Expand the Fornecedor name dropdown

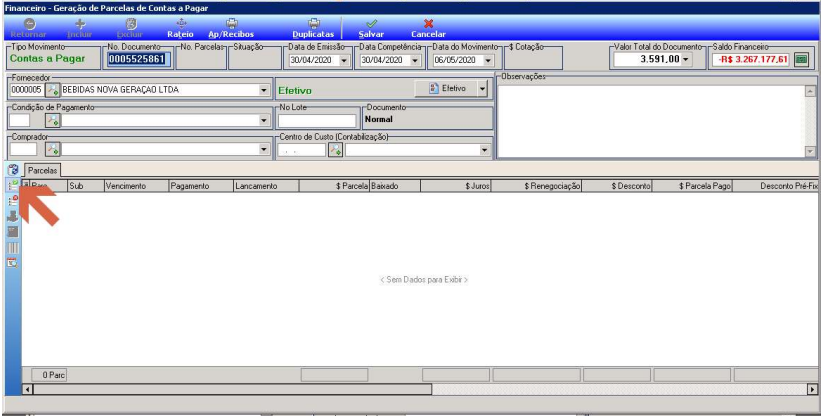(x=264, y=90)
